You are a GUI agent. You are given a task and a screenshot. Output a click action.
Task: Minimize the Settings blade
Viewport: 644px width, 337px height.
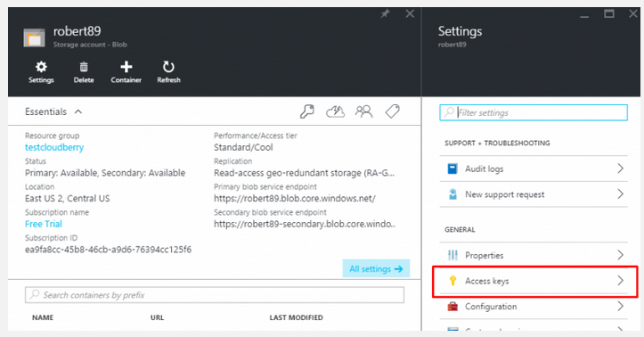point(584,16)
